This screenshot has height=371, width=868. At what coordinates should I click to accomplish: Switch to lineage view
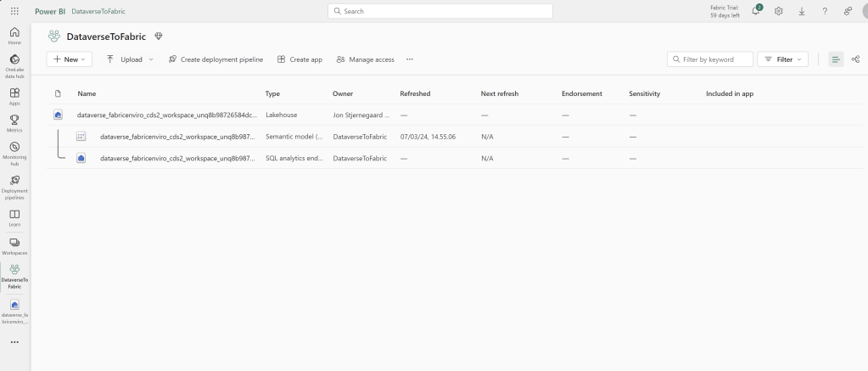point(855,59)
